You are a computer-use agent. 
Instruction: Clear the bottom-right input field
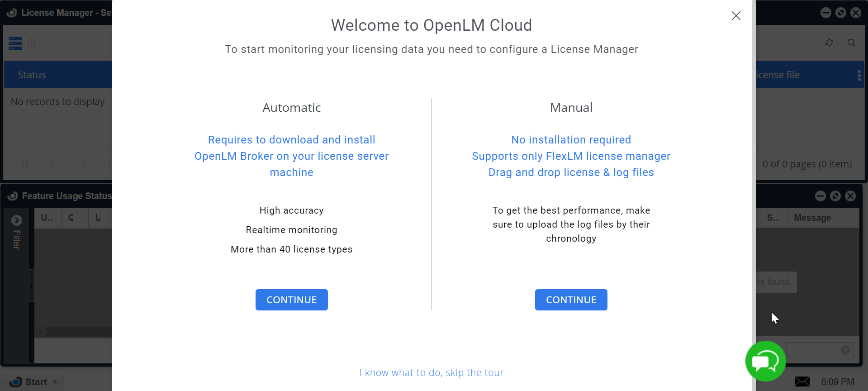point(845,350)
